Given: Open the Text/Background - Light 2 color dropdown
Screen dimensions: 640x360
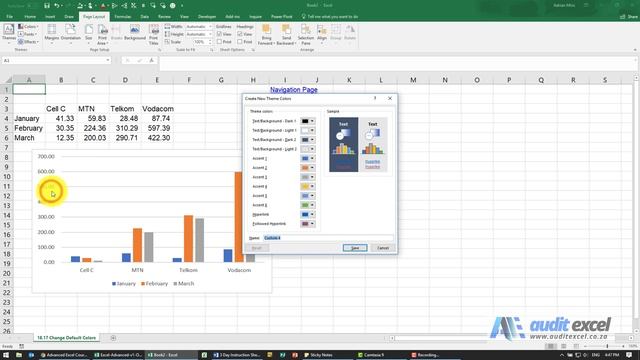Looking at the screenshot, I should point(312,149).
